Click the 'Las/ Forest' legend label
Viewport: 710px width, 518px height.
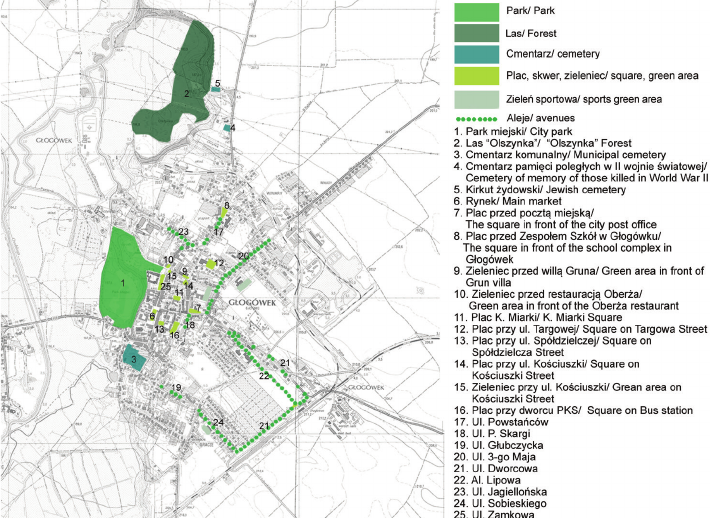tap(531, 34)
